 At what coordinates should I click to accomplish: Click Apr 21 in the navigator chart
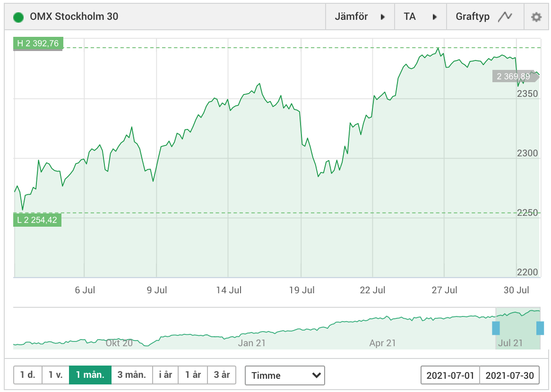click(x=382, y=343)
